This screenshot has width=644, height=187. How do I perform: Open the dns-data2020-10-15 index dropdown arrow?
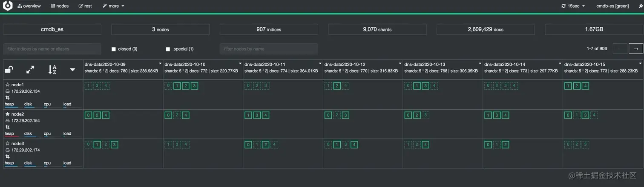click(x=640, y=64)
